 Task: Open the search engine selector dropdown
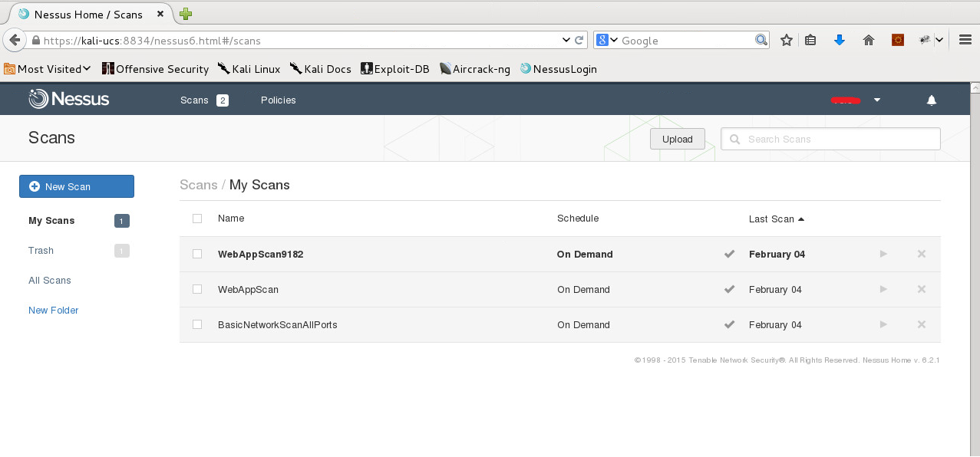[607, 40]
